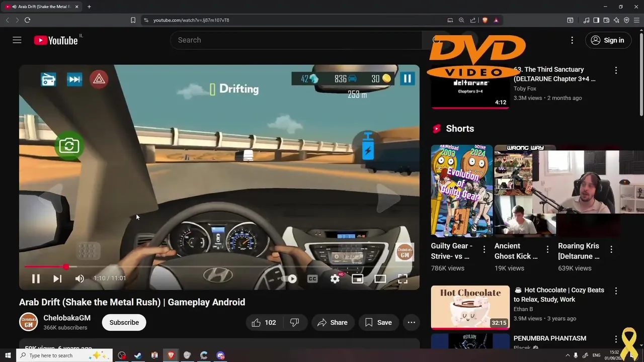Image resolution: width=644 pixels, height=362 pixels.
Task: Focus the YouTube Search box
Action: (x=297, y=40)
